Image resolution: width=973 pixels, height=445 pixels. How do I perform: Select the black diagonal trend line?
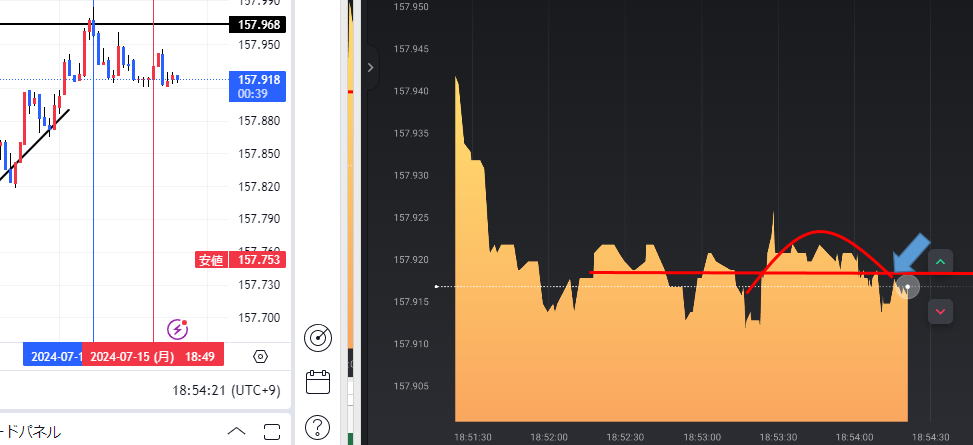[42, 145]
